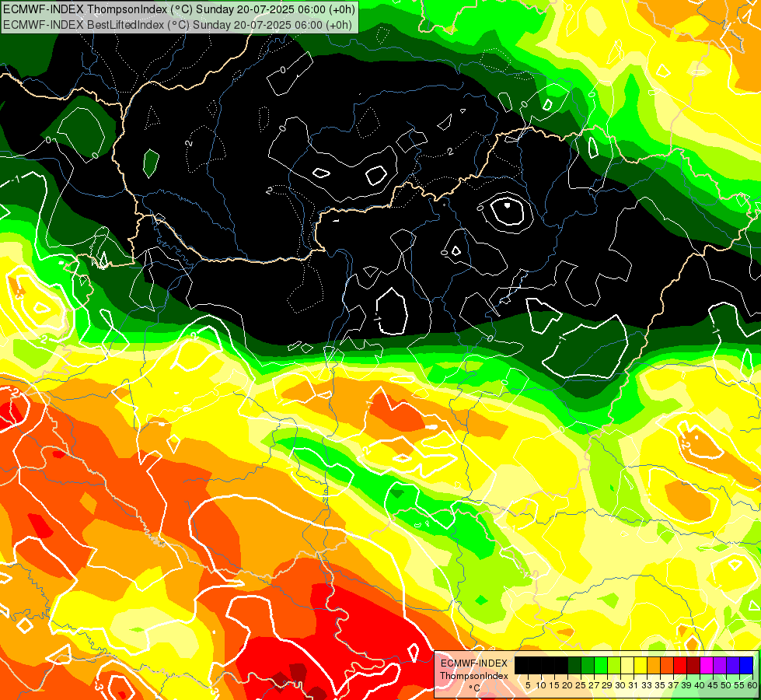Click the legend tick value 33
The height and width of the screenshot is (700, 761).
[647, 685]
